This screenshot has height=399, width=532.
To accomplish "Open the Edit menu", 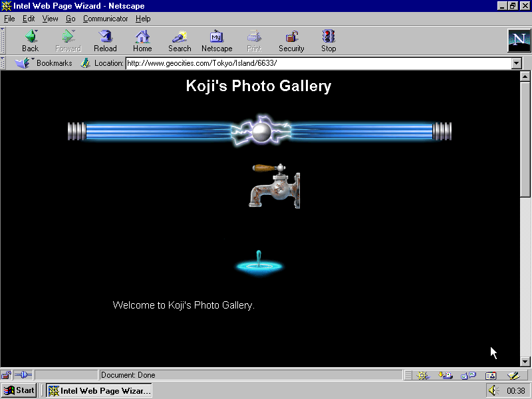I will coord(29,19).
